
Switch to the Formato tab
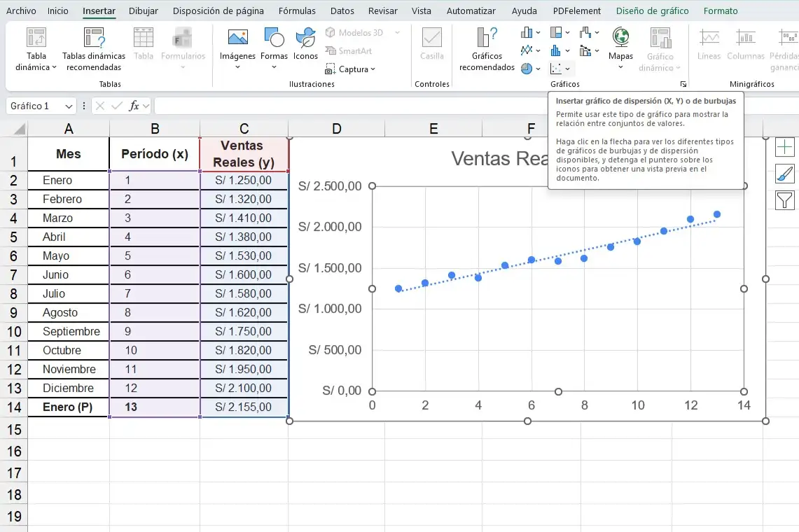[721, 10]
